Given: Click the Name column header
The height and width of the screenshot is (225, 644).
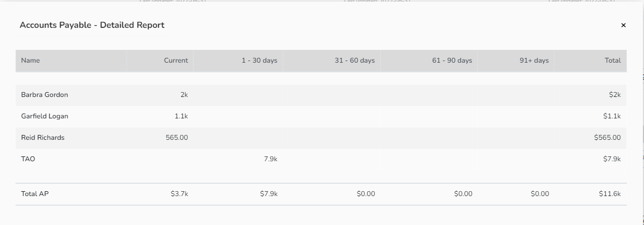Looking at the screenshot, I should (x=31, y=61).
